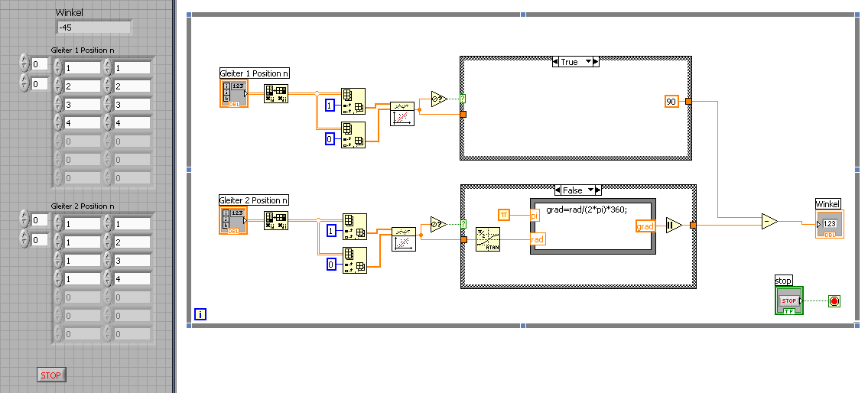
Task: Select blue constant 1 in Gleiter 2 row
Action: click(330, 230)
